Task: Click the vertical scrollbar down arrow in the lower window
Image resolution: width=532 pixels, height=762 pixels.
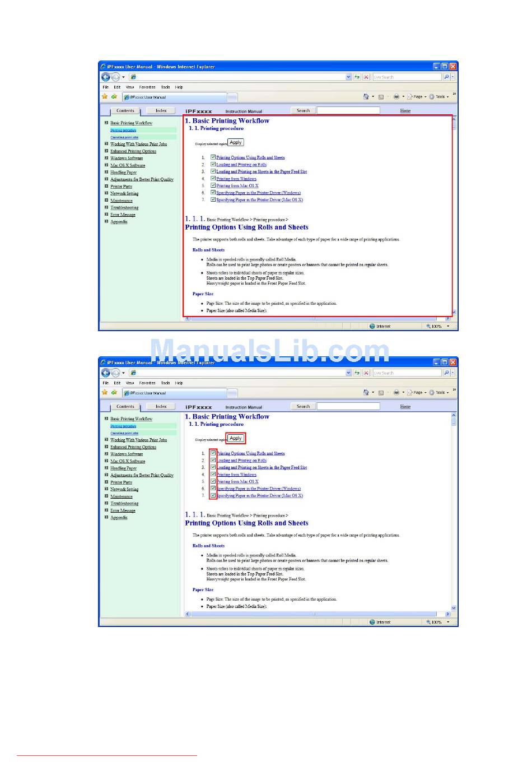Action: click(454, 607)
